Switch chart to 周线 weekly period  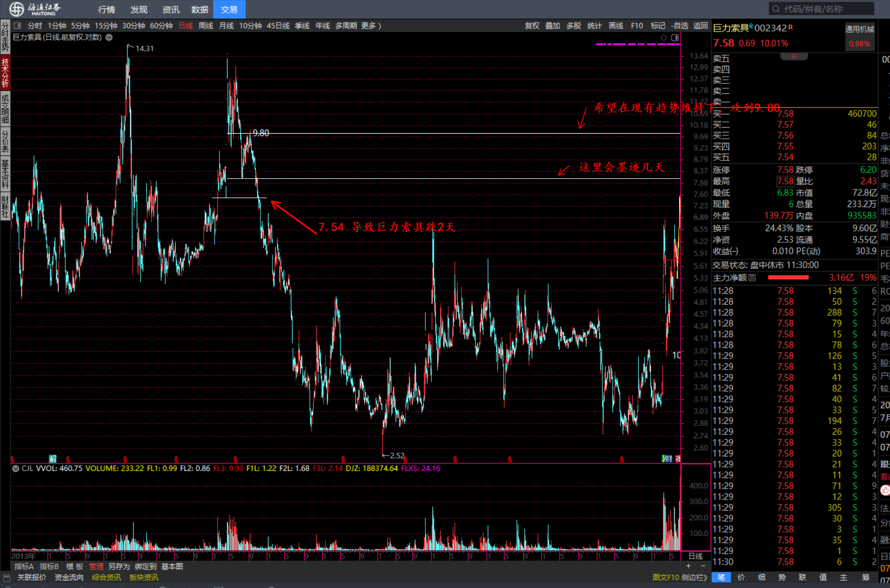point(206,26)
